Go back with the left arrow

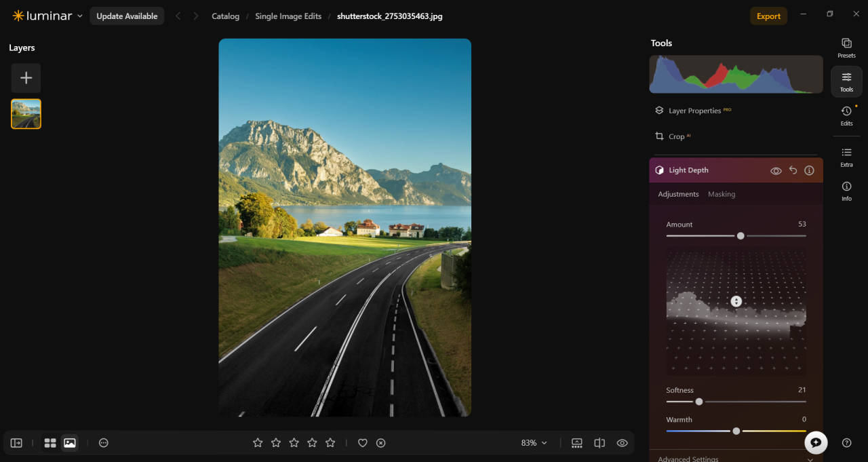point(178,16)
